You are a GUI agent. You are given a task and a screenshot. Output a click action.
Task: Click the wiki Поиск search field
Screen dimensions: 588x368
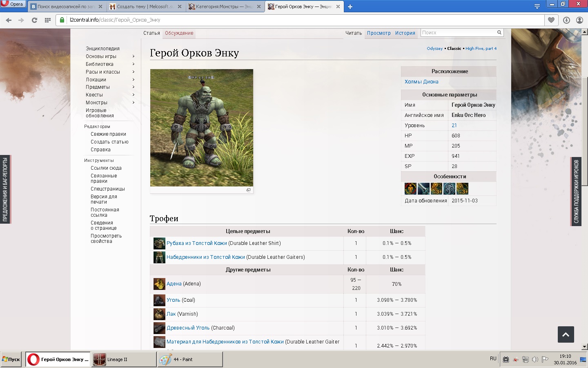[458, 33]
